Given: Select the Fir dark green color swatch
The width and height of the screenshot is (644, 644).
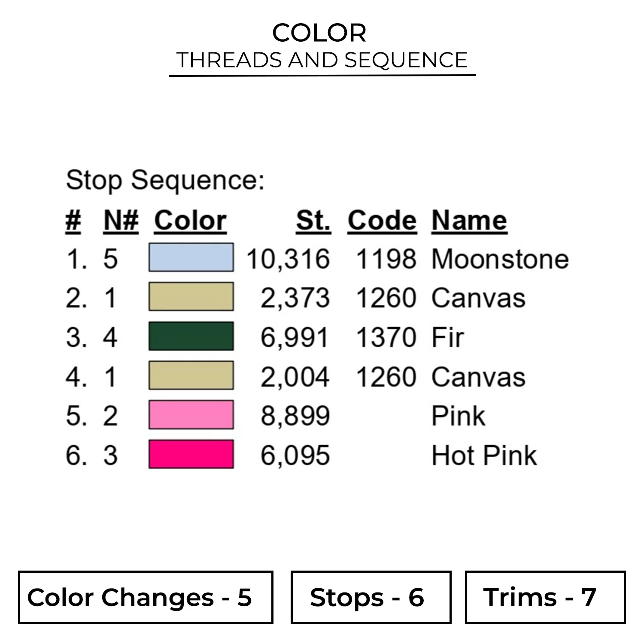Looking at the screenshot, I should (191, 336).
